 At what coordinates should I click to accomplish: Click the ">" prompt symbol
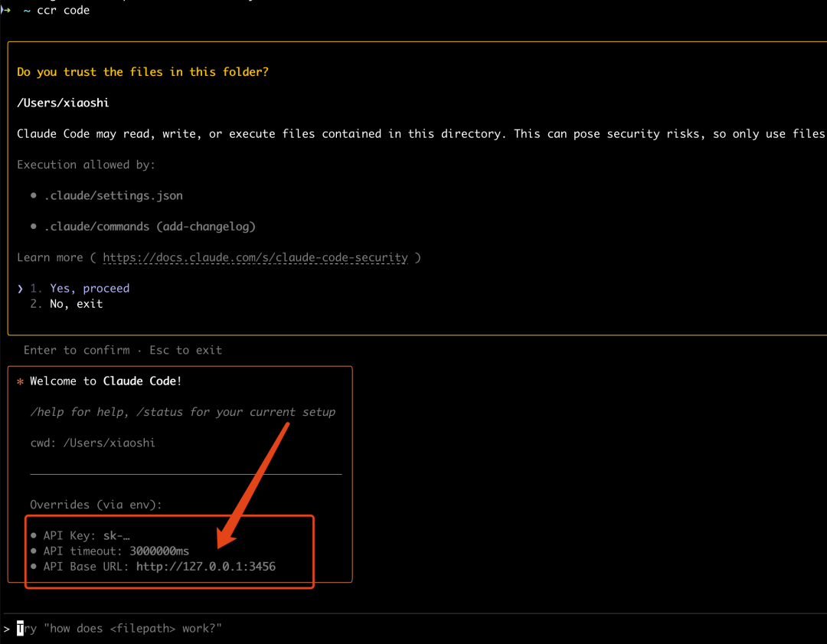pyautogui.click(x=6, y=629)
